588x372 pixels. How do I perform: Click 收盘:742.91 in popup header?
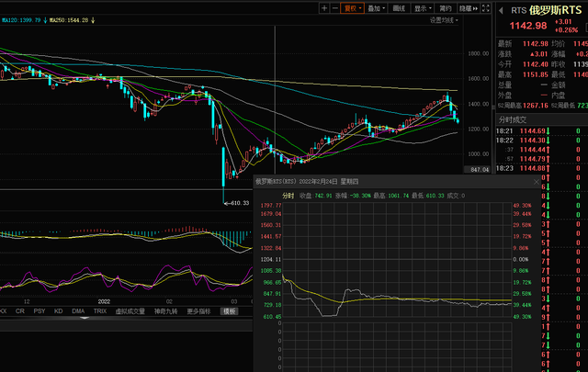click(316, 196)
